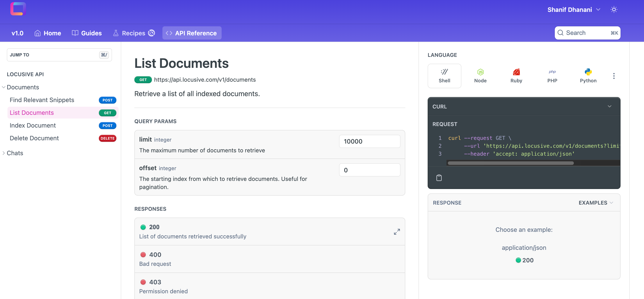Expand the 200 response details icon

click(x=397, y=232)
